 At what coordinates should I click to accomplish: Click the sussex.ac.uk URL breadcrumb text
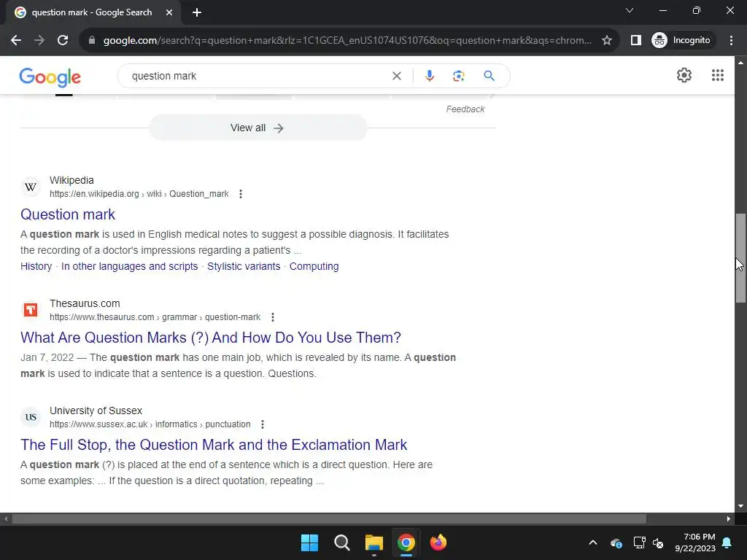pyautogui.click(x=150, y=425)
